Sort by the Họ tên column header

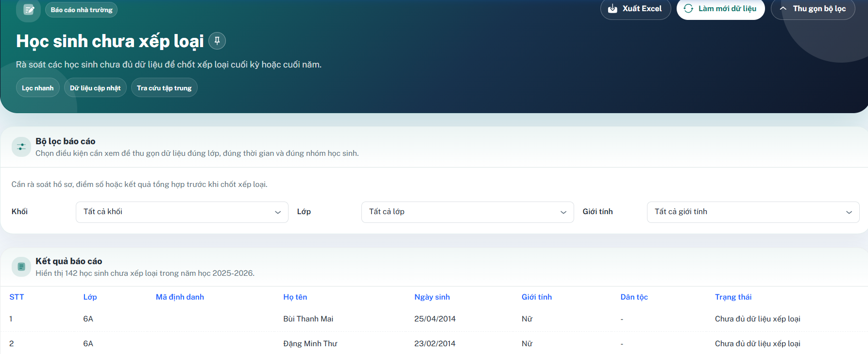click(x=295, y=297)
